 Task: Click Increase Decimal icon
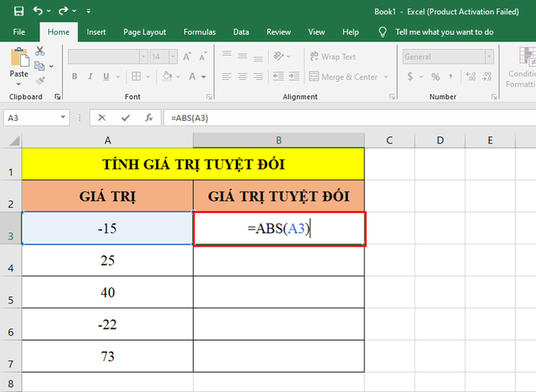coord(471,77)
